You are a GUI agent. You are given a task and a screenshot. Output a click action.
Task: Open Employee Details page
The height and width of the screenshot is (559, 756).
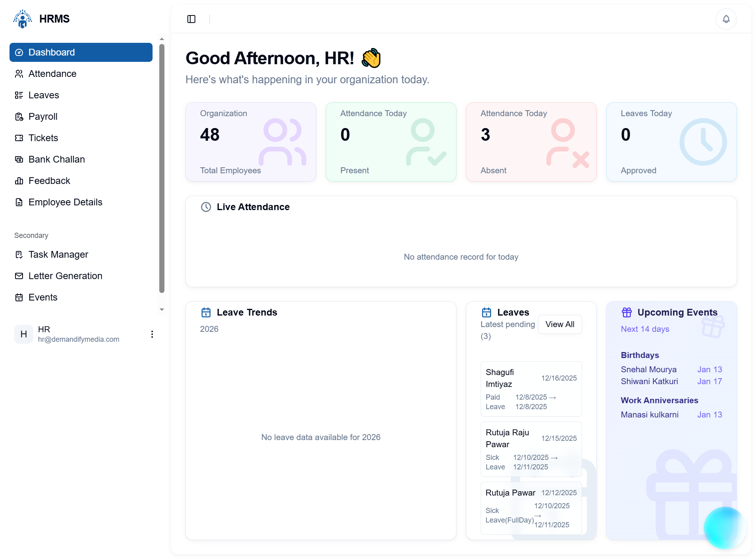[x=65, y=202]
